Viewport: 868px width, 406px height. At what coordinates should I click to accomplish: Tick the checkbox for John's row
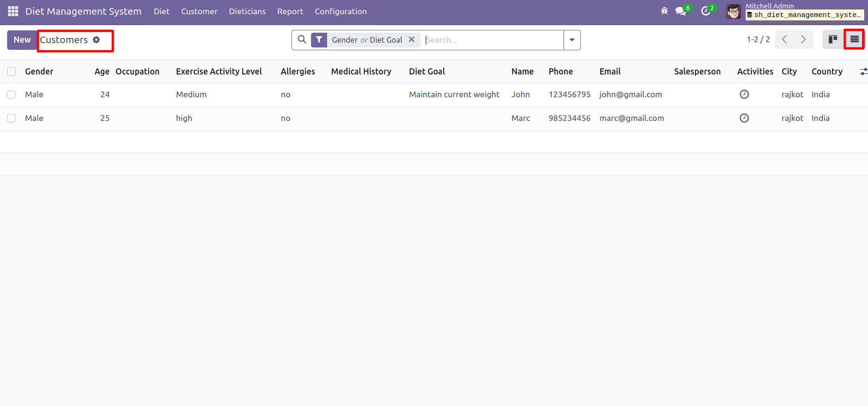11,94
